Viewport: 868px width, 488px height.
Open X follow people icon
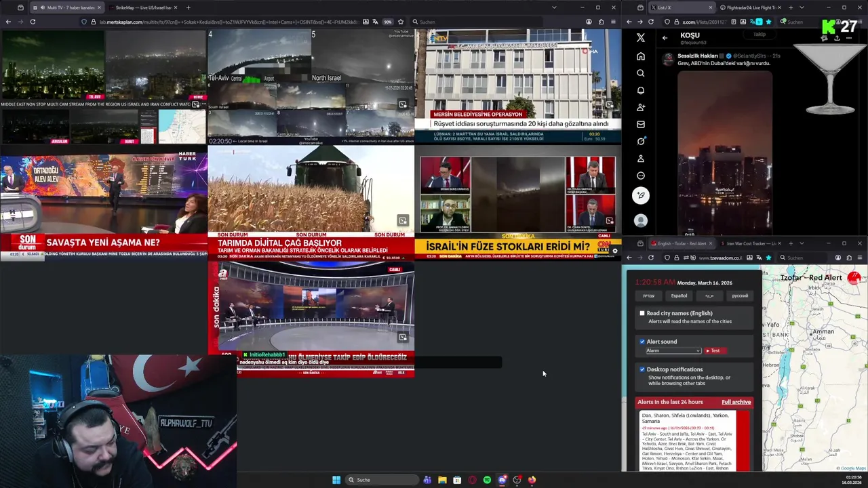tap(641, 107)
